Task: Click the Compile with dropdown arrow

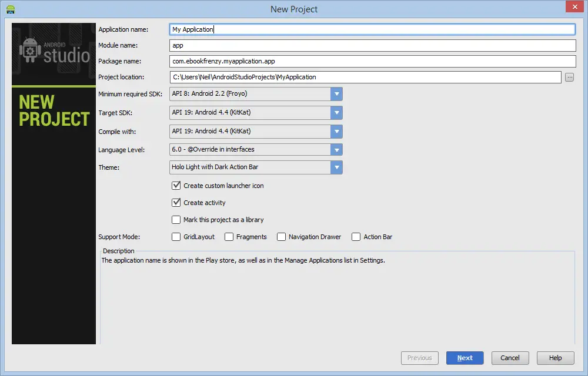Action: 336,131
